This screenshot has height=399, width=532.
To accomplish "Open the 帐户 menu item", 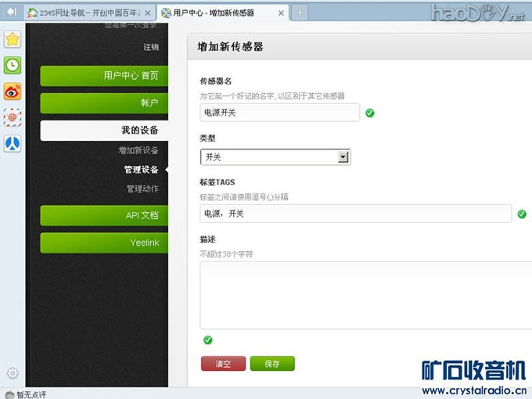I will click(104, 102).
